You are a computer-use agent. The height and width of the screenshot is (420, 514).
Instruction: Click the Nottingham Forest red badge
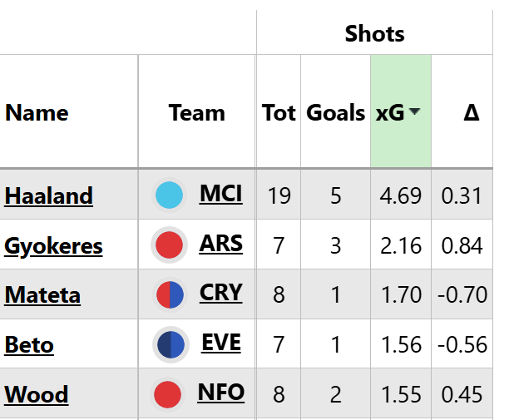169,393
